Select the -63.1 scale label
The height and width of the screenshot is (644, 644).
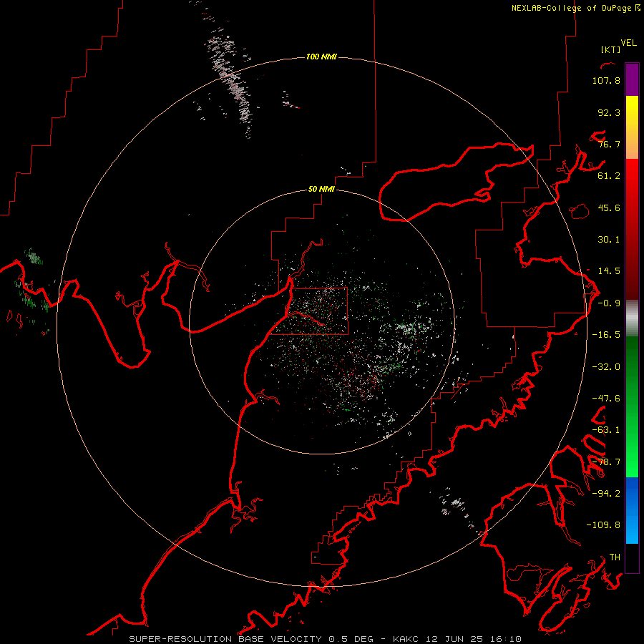click(606, 430)
